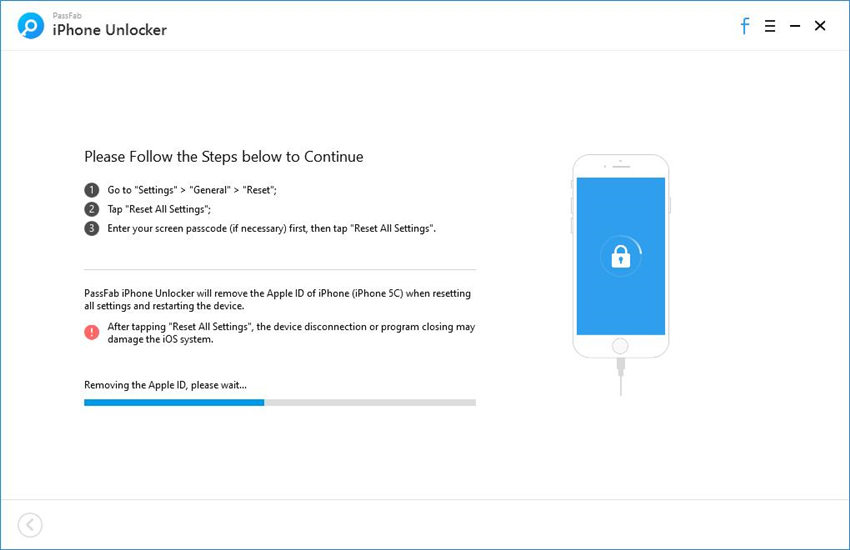Click the iPhone illustration's home button
This screenshot has height=550, width=850.
click(x=620, y=346)
